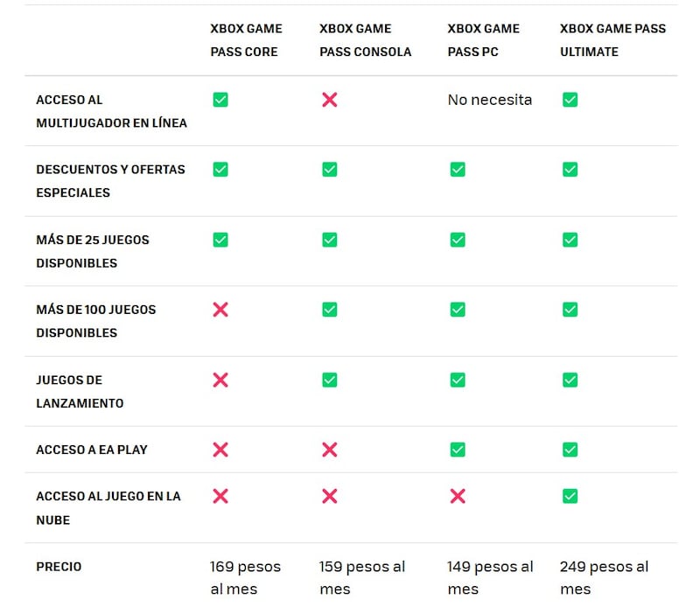This screenshot has width=700, height=607.
Task: Click the Ultimate discounts green checkmark
Action: pos(570,170)
